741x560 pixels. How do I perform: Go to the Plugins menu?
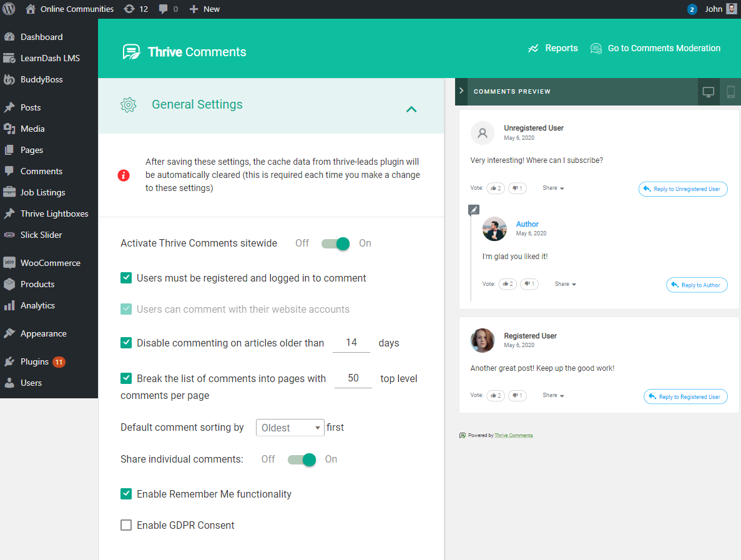(x=34, y=361)
